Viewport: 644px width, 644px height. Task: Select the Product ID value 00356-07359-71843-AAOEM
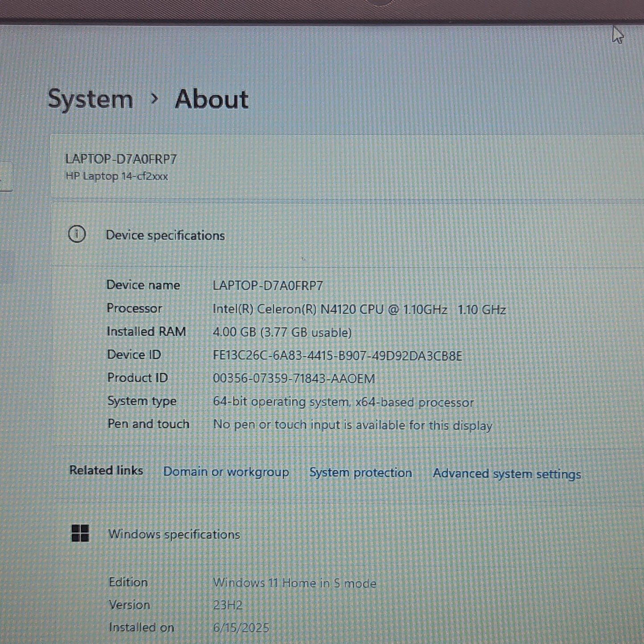[x=294, y=379]
